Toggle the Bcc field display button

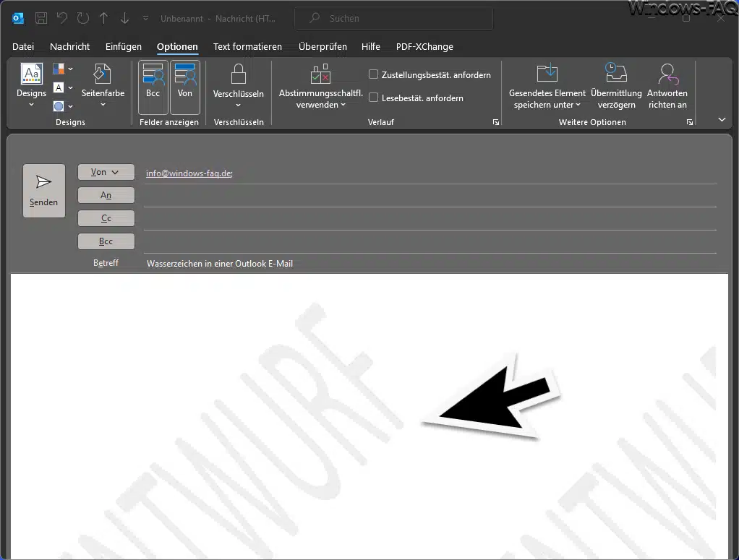point(153,87)
